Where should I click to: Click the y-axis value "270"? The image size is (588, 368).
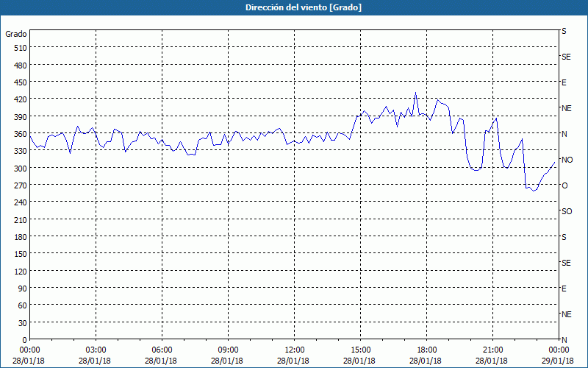pos(21,185)
